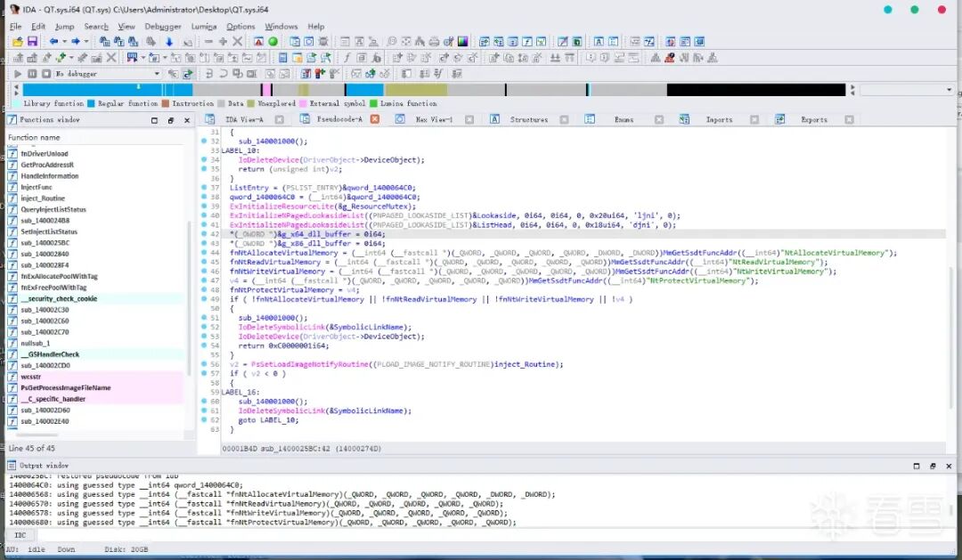The height and width of the screenshot is (560, 962).
Task: Open the Help menu
Action: pyautogui.click(x=316, y=27)
